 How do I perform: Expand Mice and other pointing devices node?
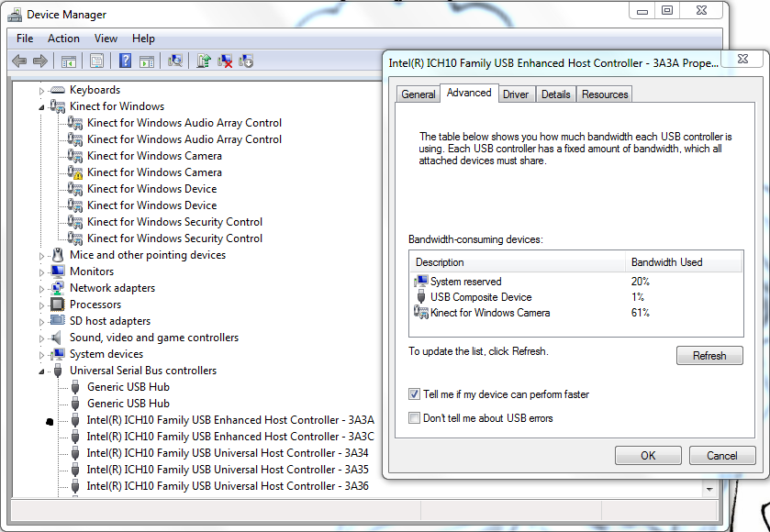click(x=41, y=256)
